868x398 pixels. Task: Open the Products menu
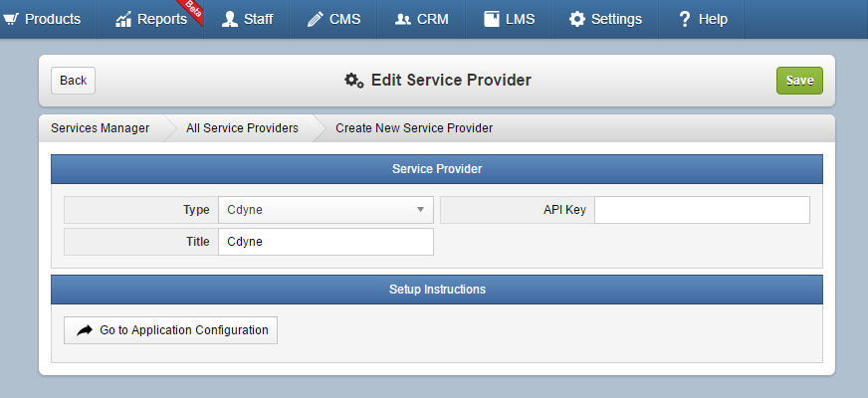49,19
